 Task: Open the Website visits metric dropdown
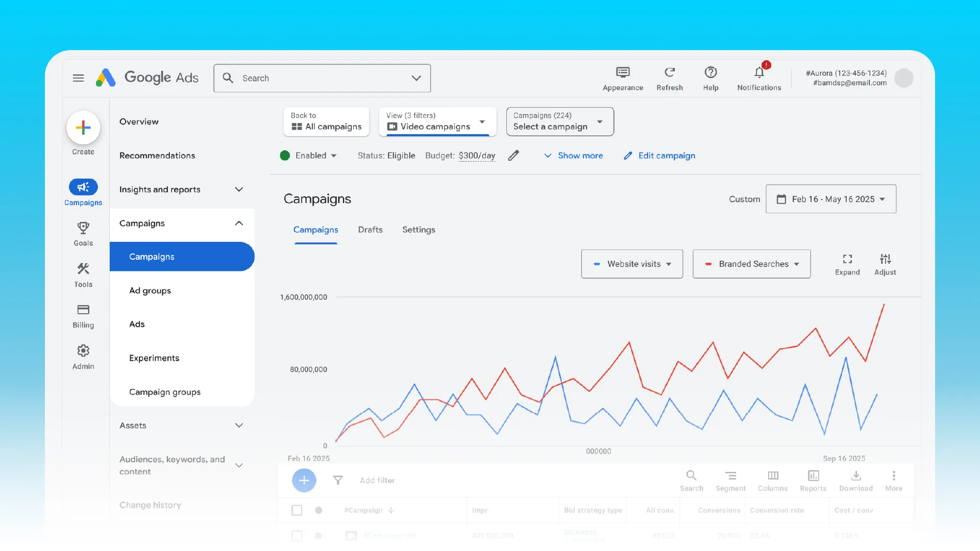[x=632, y=264]
